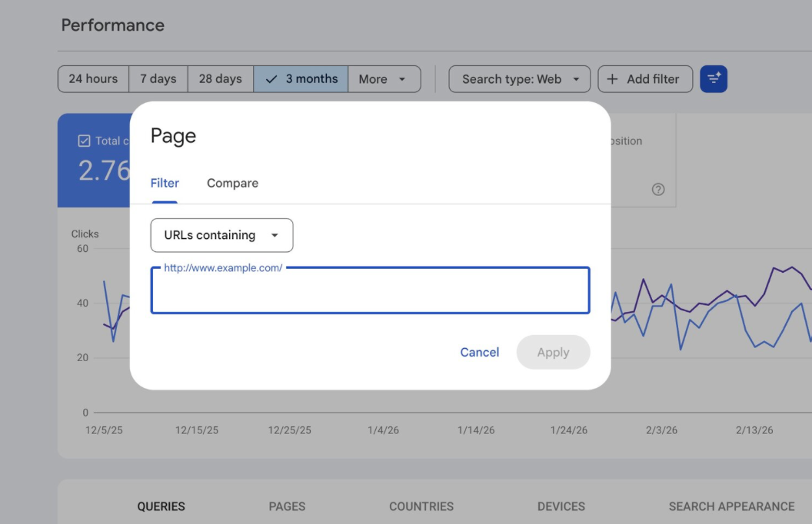Screen dimensions: 812x524
Task: Select the 7 days date range
Action: 158,79
